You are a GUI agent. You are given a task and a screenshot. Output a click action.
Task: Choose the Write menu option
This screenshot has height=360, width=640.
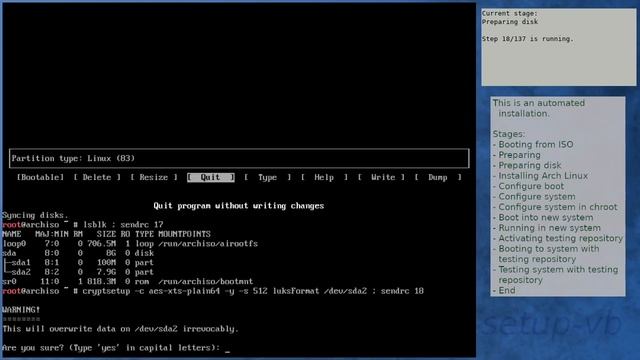(x=381, y=177)
